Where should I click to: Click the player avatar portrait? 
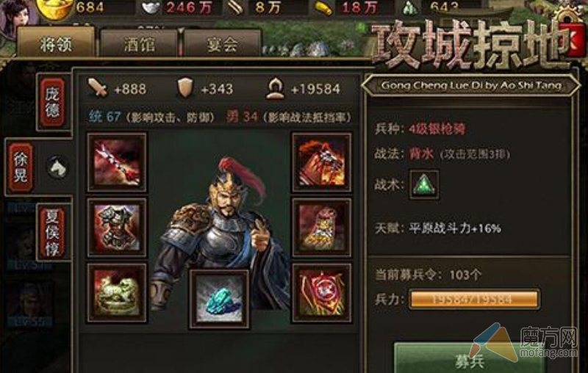tap(18, 15)
